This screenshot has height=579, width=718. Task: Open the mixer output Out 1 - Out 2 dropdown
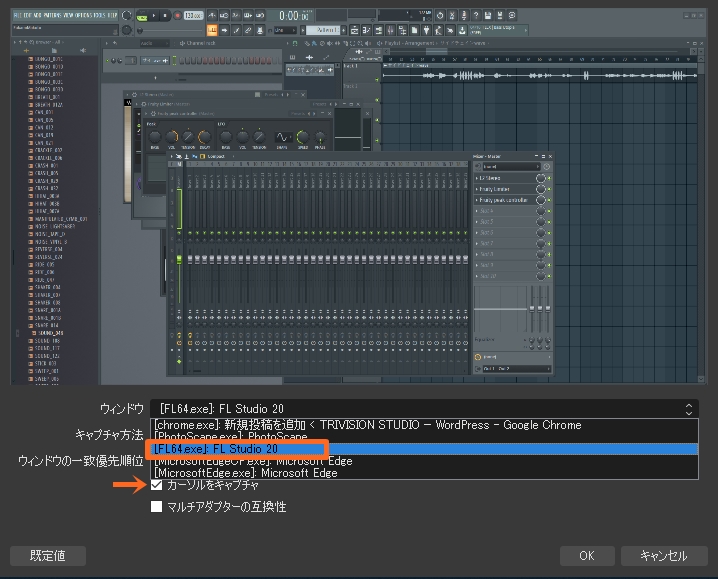[515, 369]
